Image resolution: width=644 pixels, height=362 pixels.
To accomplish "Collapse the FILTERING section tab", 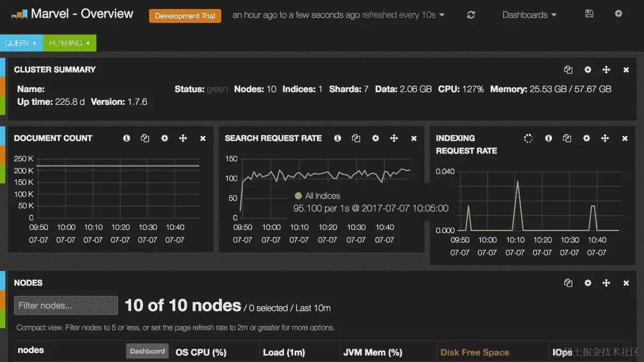I will (x=70, y=43).
